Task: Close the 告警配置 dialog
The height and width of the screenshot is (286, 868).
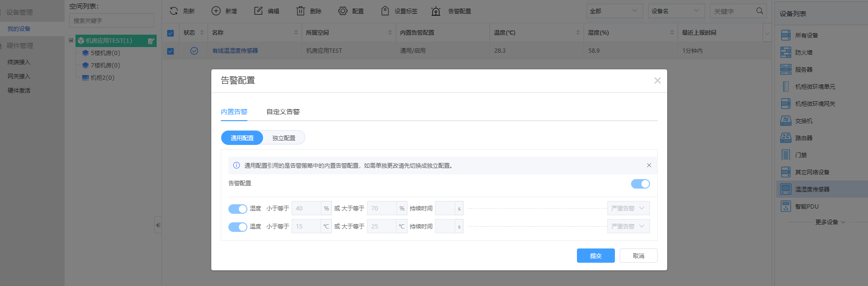Action: [658, 81]
